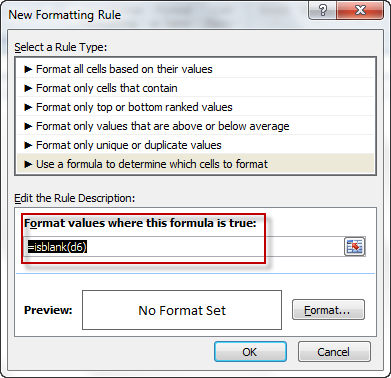This screenshot has height=378, width=391.
Task: Close the New Formatting Rule dialog
Action: click(360, 11)
